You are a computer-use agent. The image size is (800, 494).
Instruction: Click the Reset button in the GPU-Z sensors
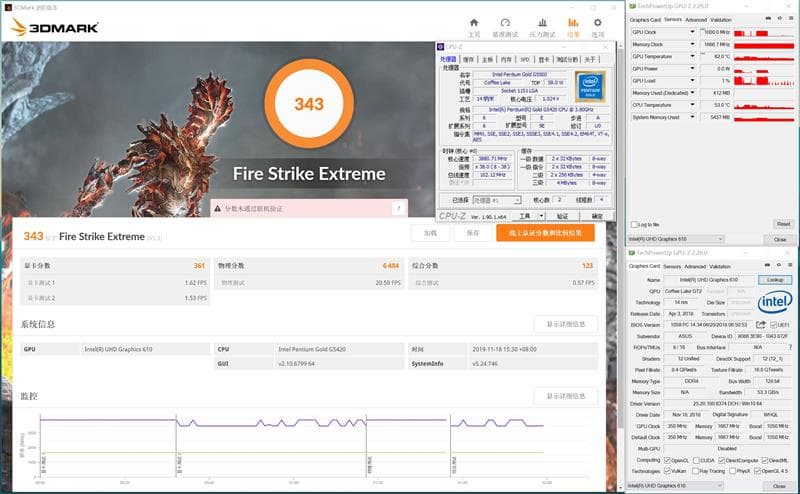[783, 224]
